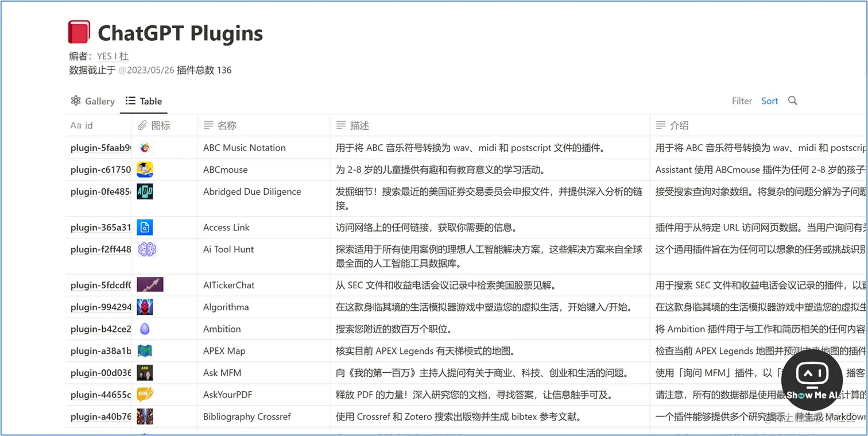Click the 描述 column header
Image resolution: width=868 pixels, height=436 pixels.
tap(490, 125)
